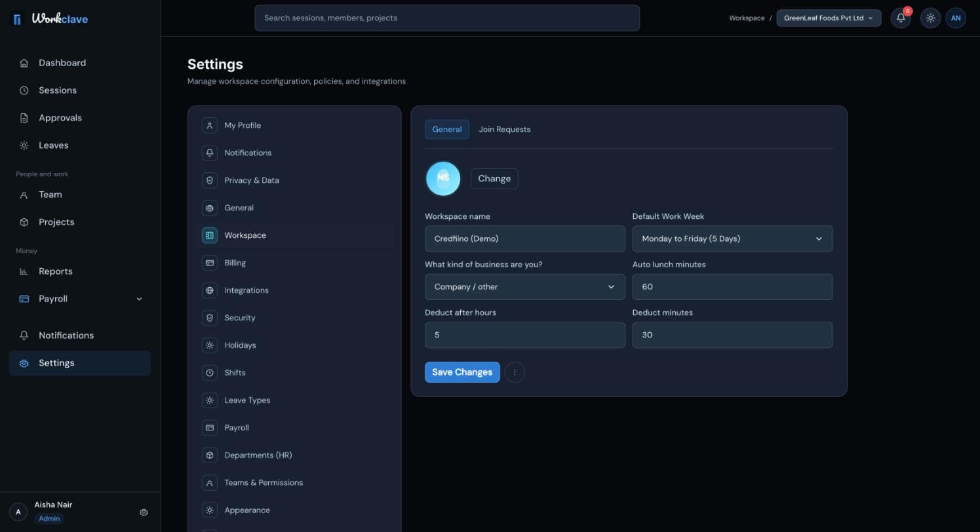980x532 pixels.
Task: Go to Sessions in the sidebar
Action: [80, 90]
